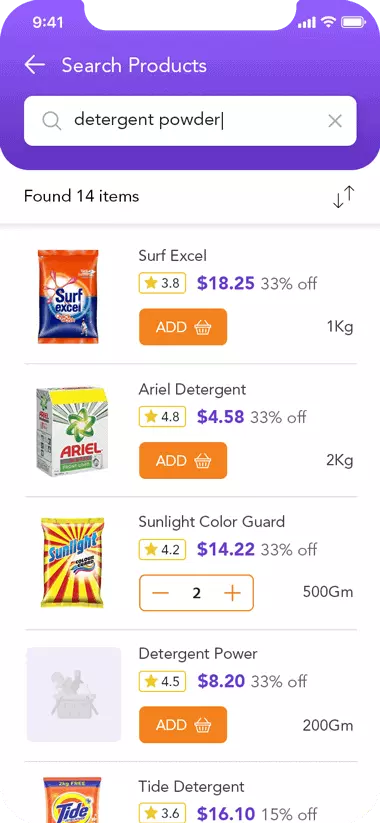Add Ariel Detergent to basket
The height and width of the screenshot is (823, 380).
(x=183, y=460)
